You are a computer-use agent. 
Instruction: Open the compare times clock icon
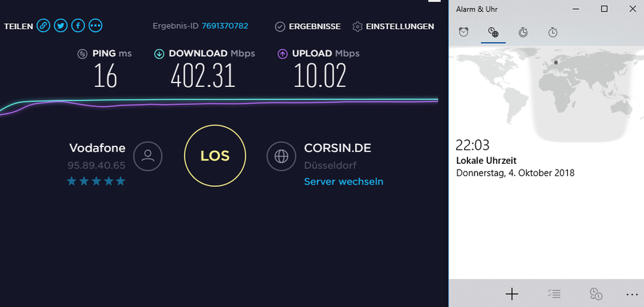596,294
